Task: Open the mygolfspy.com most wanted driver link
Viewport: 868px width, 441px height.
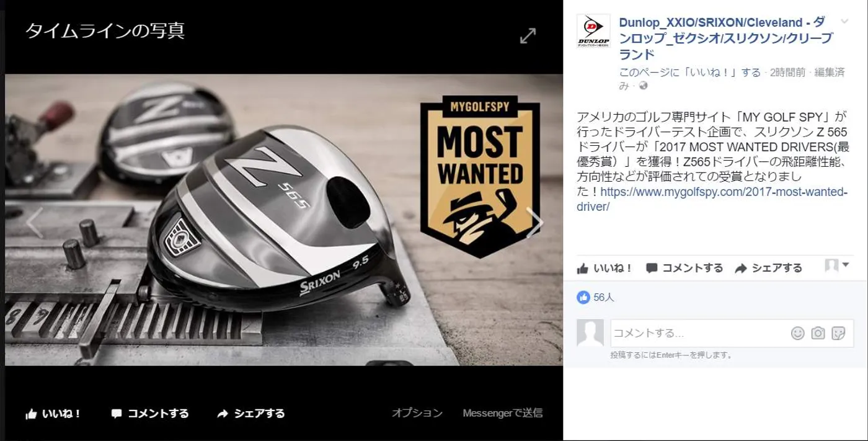Action: point(712,199)
